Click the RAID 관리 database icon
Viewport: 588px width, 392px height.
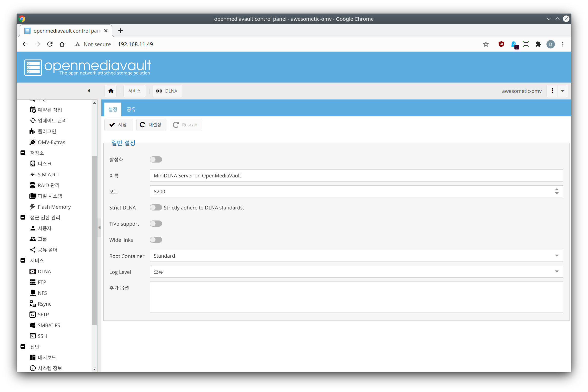click(x=33, y=185)
